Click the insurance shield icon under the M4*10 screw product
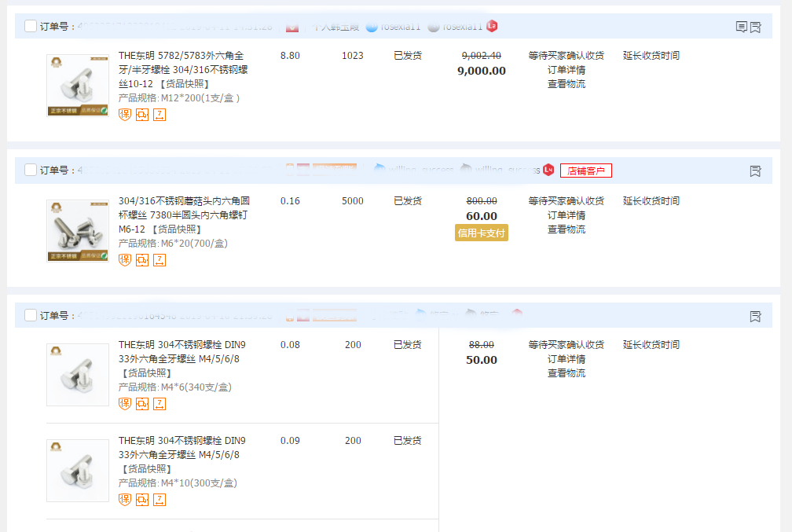 click(124, 500)
